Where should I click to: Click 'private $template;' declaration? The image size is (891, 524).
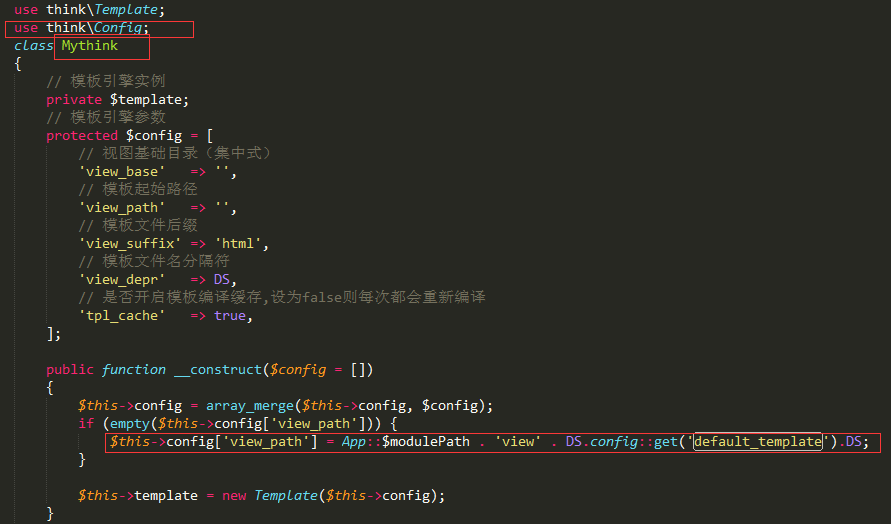[117, 99]
